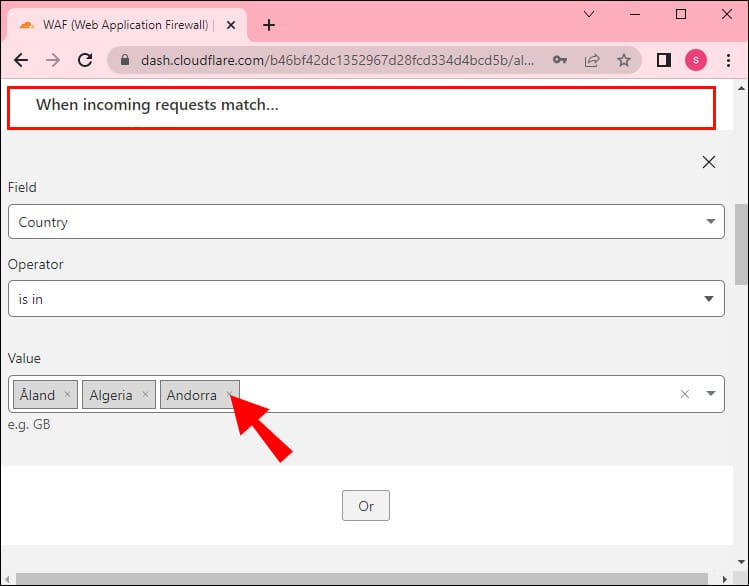The width and height of the screenshot is (749, 586).
Task: Toggle the browser side panel
Action: tap(663, 60)
